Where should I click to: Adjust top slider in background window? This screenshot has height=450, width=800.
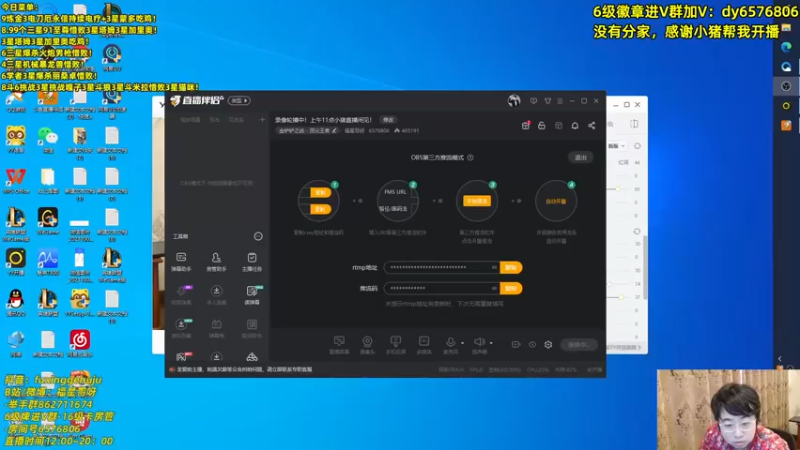tap(617, 189)
